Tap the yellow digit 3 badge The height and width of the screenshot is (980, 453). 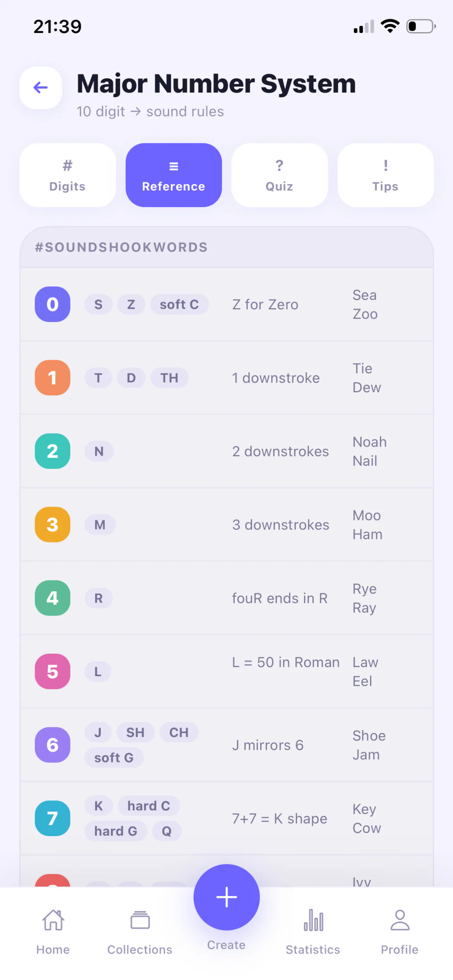[x=53, y=524]
